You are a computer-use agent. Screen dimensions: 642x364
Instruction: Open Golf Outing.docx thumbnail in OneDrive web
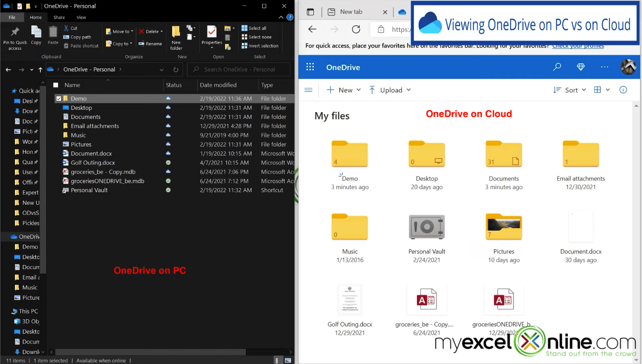pyautogui.click(x=350, y=299)
